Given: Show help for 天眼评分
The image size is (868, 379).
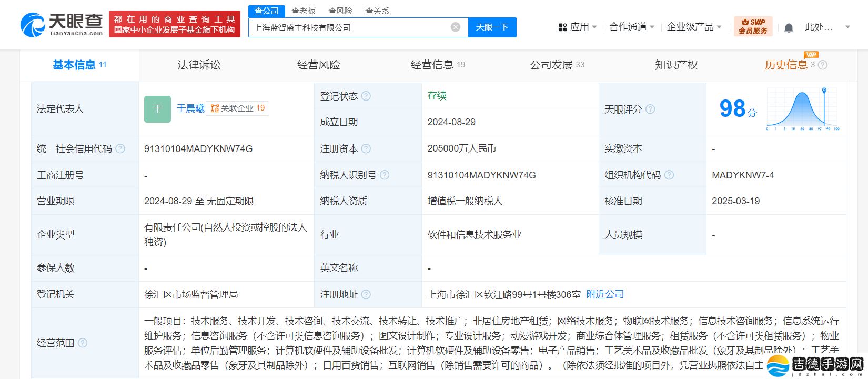Looking at the screenshot, I should [x=650, y=109].
